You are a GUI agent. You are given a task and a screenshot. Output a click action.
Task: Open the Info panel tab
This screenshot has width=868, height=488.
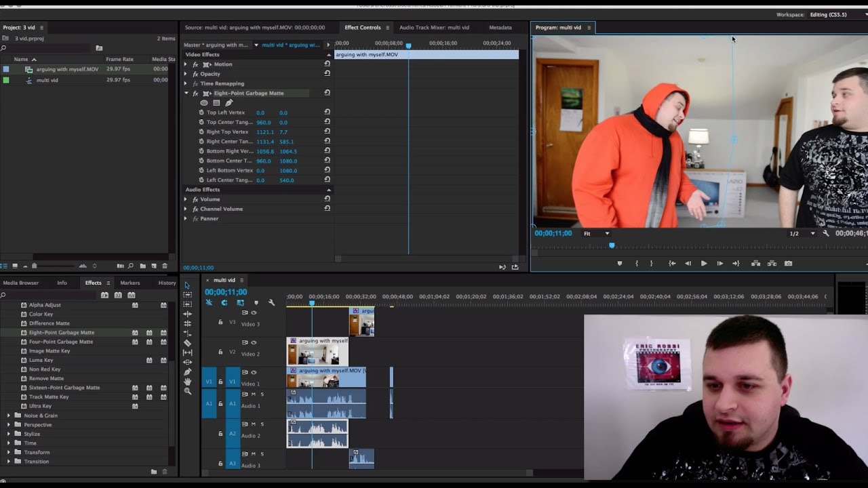[x=62, y=283]
